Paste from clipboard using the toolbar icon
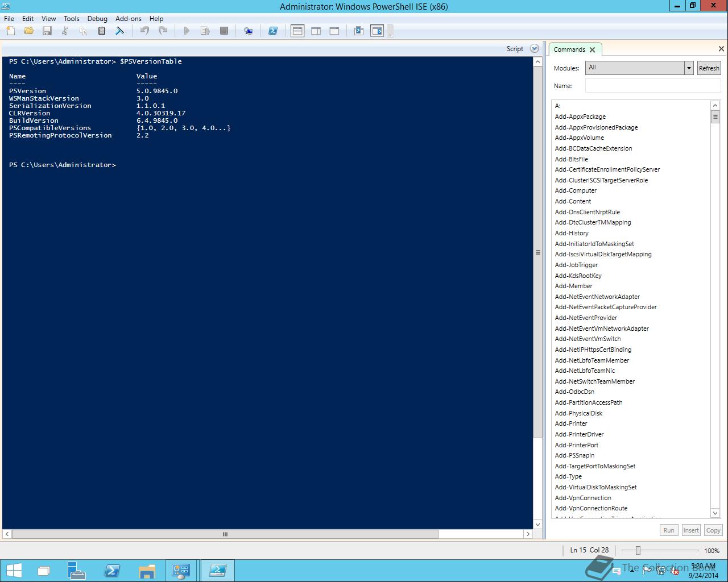 click(102, 31)
